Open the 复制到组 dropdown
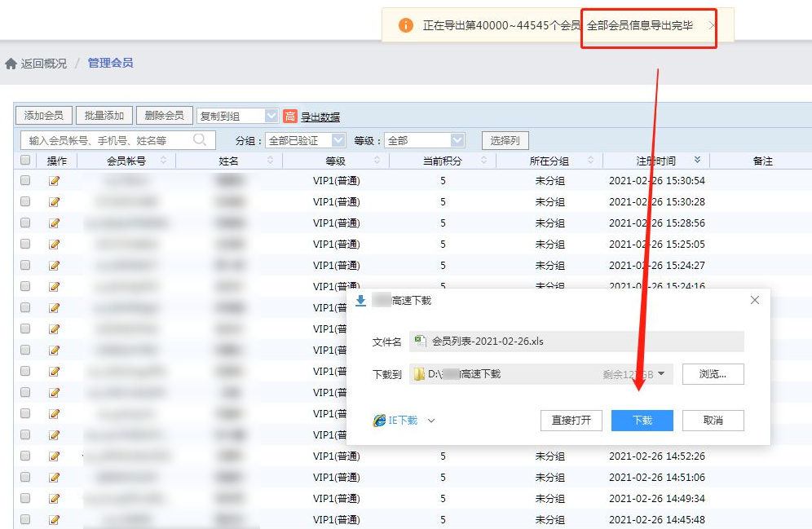Image resolution: width=812 pixels, height=529 pixels. point(271,117)
